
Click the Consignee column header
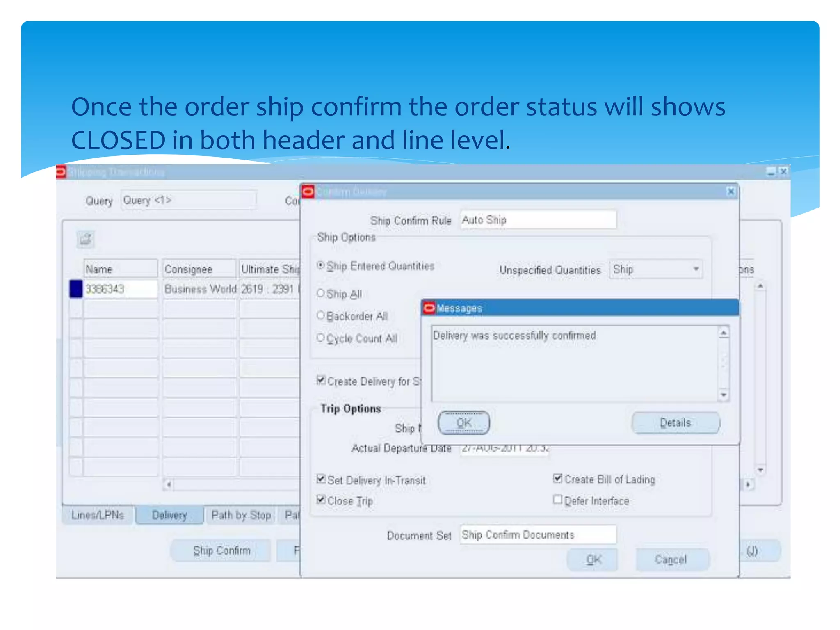click(200, 269)
